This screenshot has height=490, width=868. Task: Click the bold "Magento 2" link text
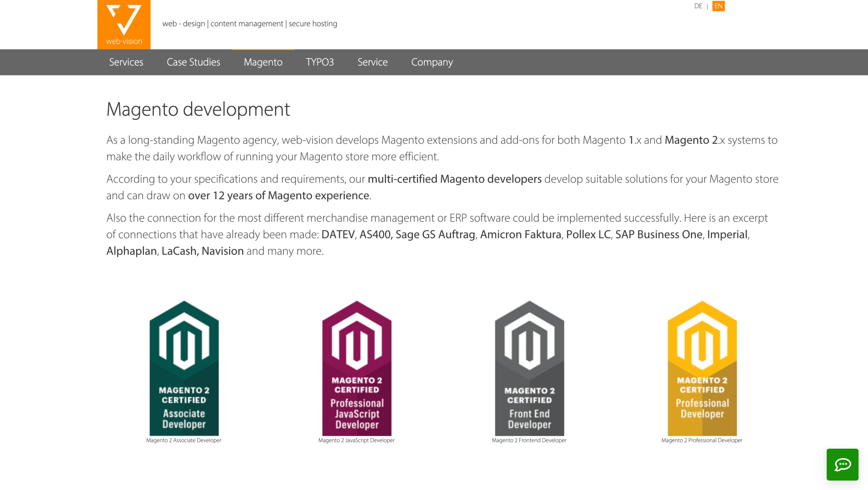click(x=691, y=140)
